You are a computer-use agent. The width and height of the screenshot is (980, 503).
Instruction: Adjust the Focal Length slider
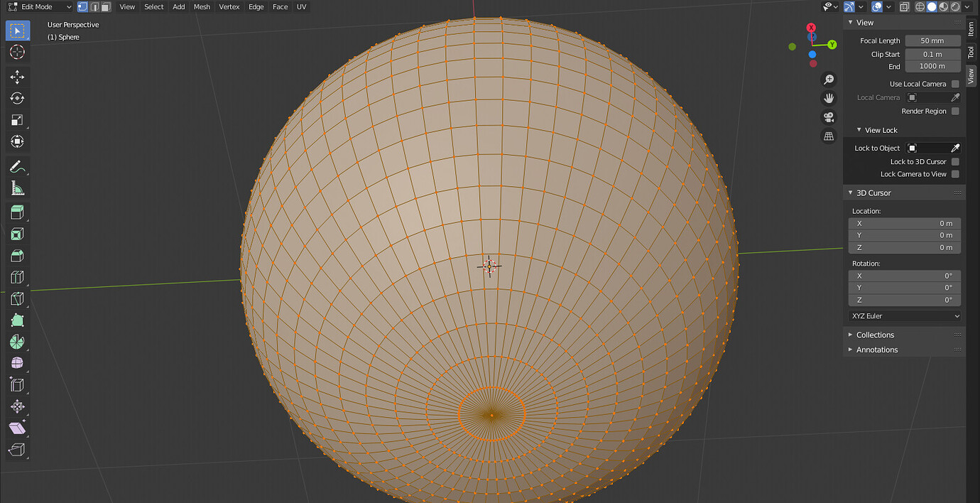932,40
